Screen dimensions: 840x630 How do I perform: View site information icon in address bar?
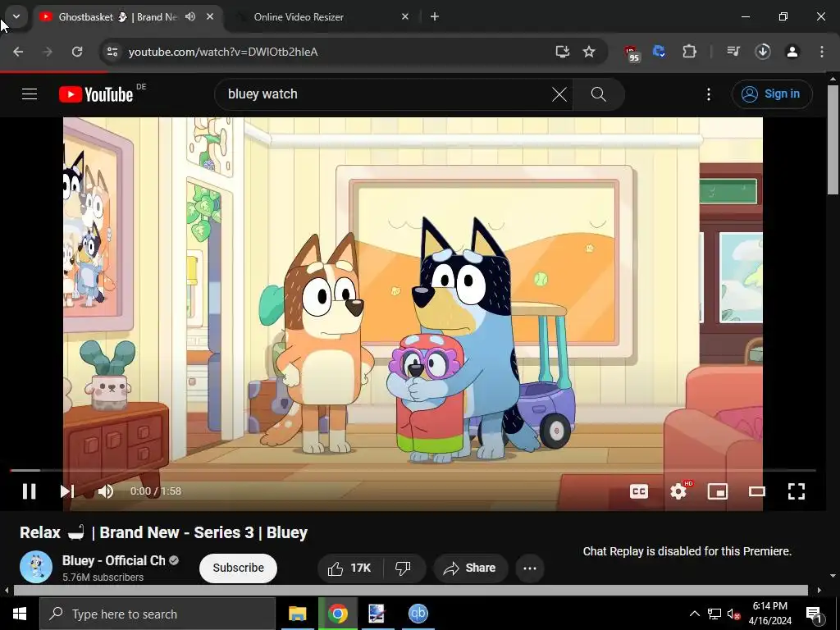[112, 52]
